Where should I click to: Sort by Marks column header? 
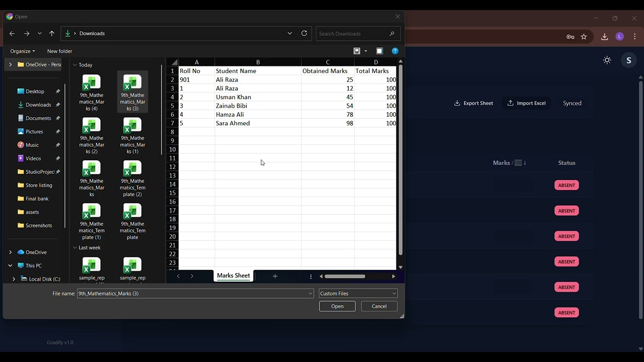(x=509, y=163)
